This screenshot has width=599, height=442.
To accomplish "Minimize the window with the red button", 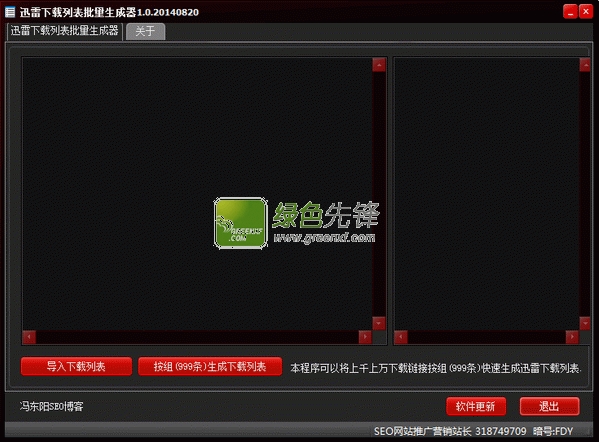I will pyautogui.click(x=570, y=12).
